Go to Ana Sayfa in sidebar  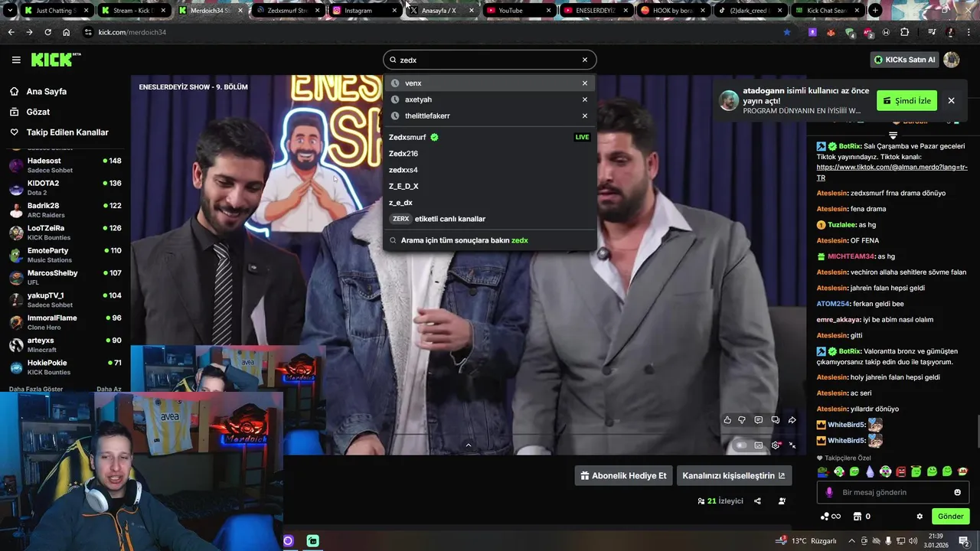pyautogui.click(x=47, y=91)
